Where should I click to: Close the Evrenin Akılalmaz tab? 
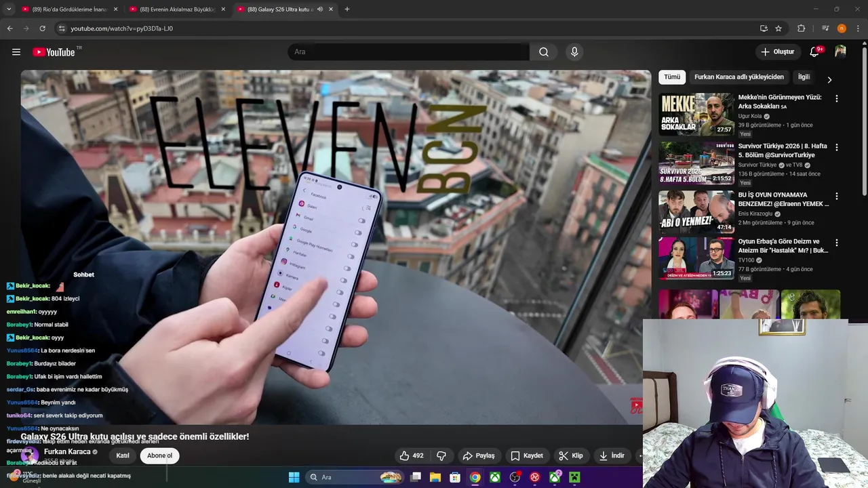223,9
